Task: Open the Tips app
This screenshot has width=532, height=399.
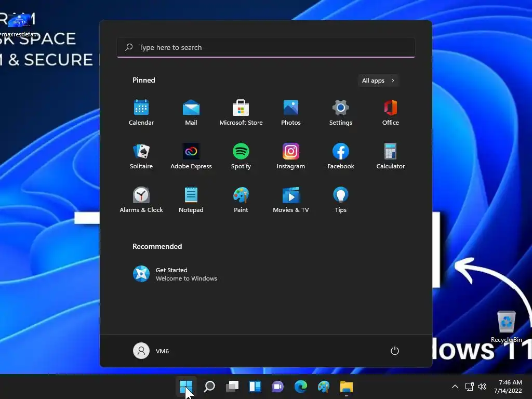Action: click(x=341, y=200)
